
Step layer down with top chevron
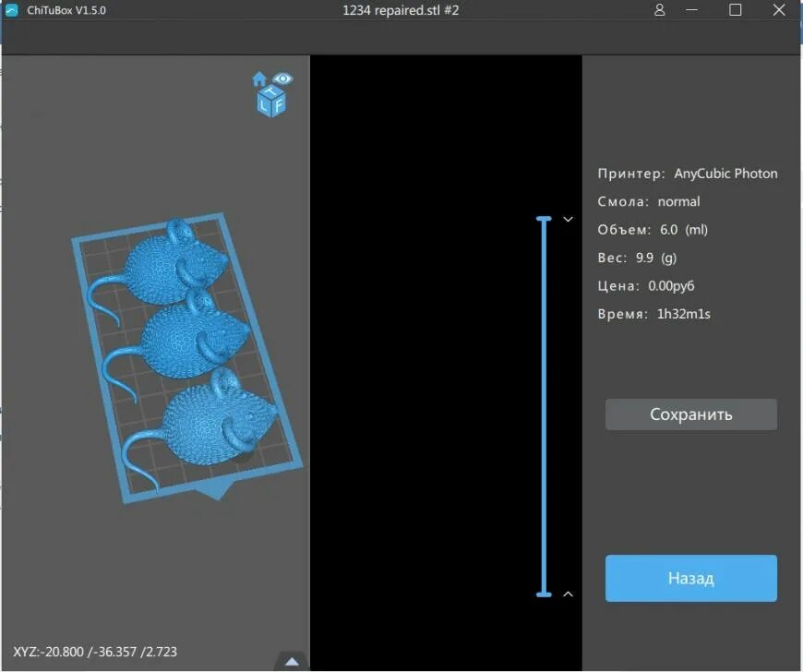(568, 219)
